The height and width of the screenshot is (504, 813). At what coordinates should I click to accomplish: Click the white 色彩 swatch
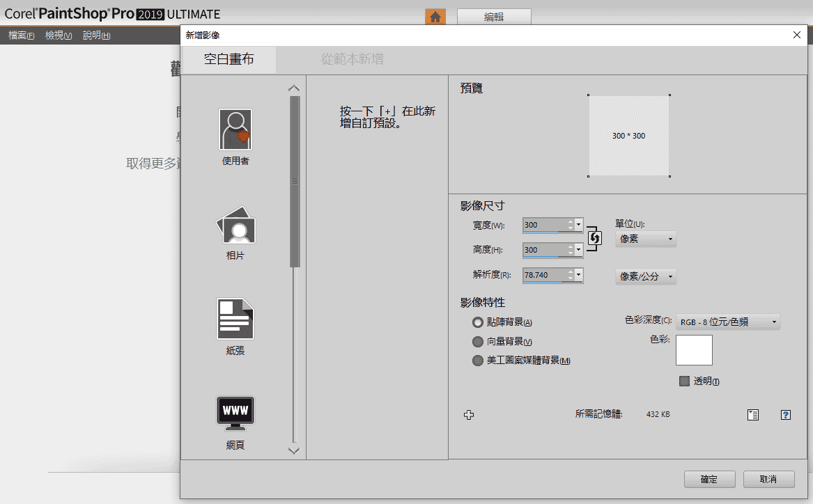point(694,350)
